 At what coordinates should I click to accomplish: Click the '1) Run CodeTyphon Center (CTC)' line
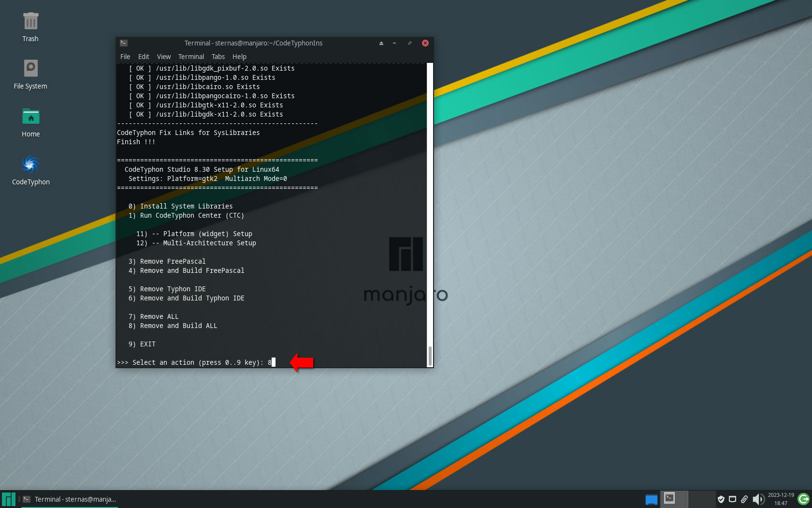pyautogui.click(x=186, y=215)
